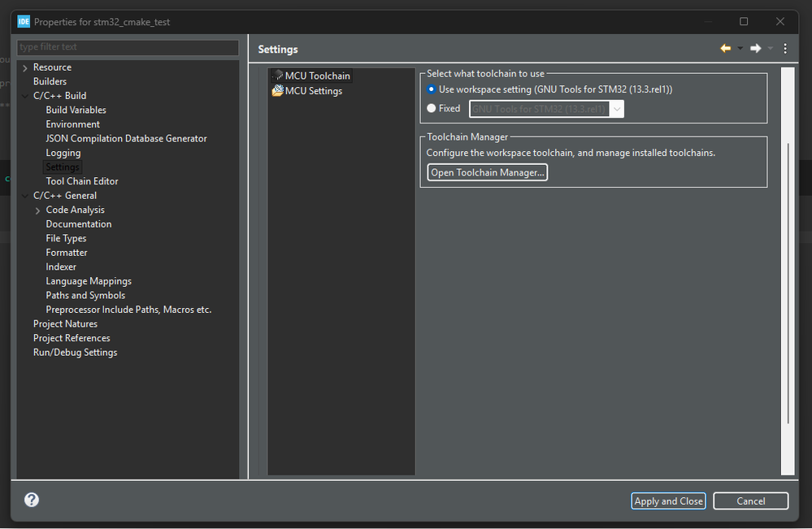The width and height of the screenshot is (812, 529).
Task: Select File Types tree item
Action: pyautogui.click(x=66, y=238)
